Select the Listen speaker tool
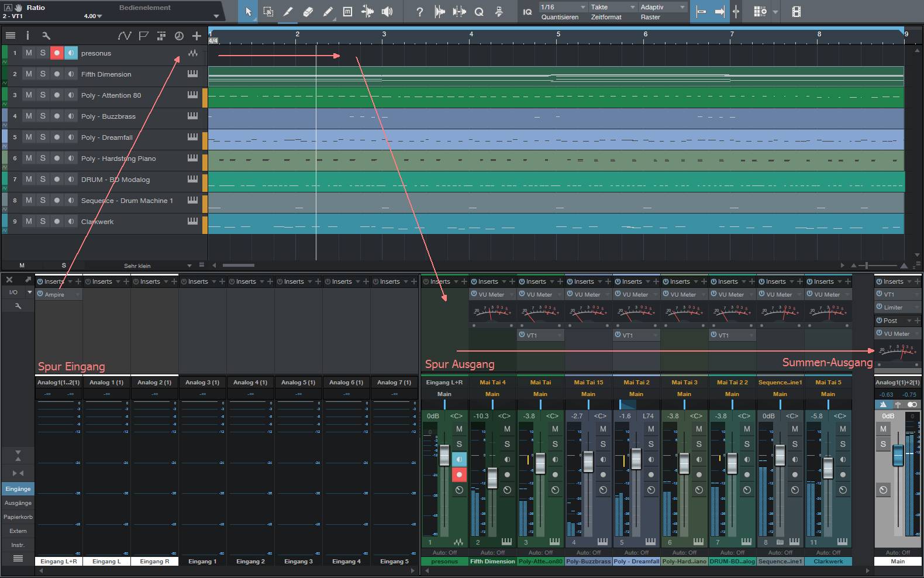924x578 pixels. coord(387,11)
